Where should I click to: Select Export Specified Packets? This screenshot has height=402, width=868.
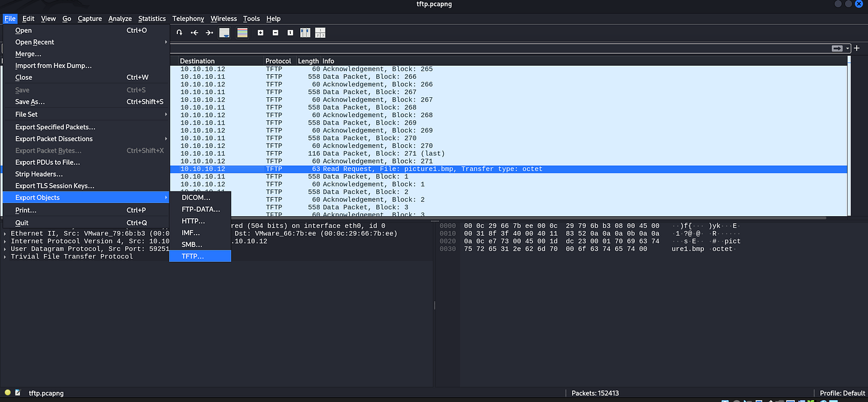point(86,127)
